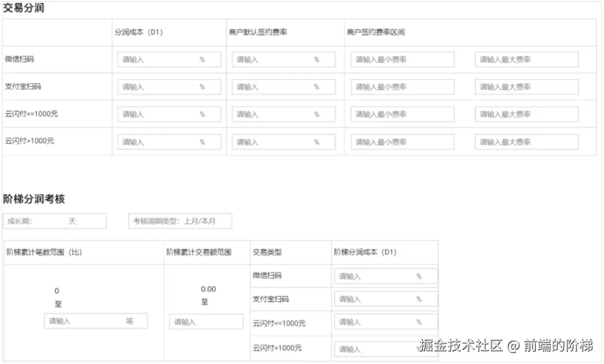Click 云闪付>1000元 分润成本 input field
604x364 pixels.
tap(168, 141)
